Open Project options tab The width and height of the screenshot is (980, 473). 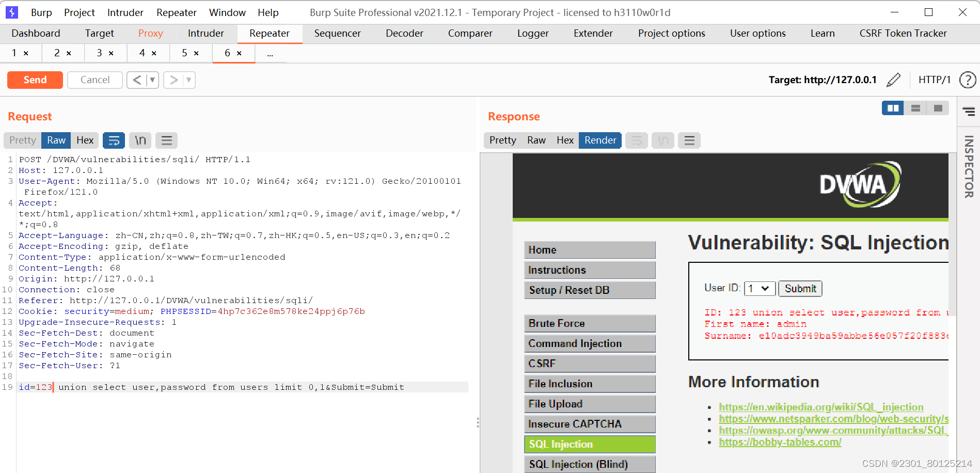pos(671,34)
